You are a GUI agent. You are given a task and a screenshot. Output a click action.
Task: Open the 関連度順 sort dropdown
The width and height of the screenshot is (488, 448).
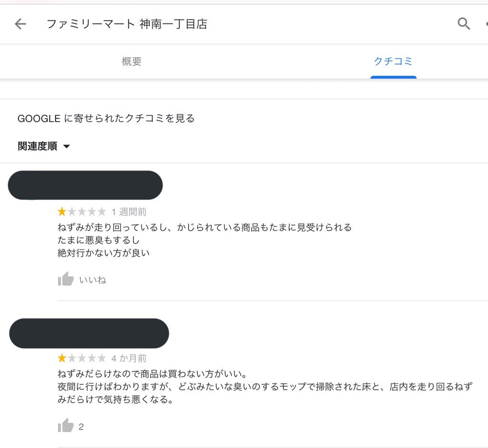(44, 146)
